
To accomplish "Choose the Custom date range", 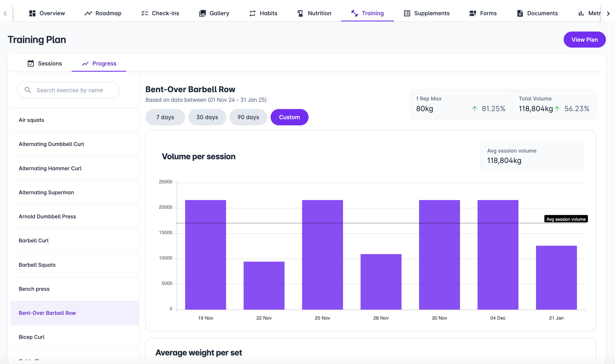I will 289,117.
